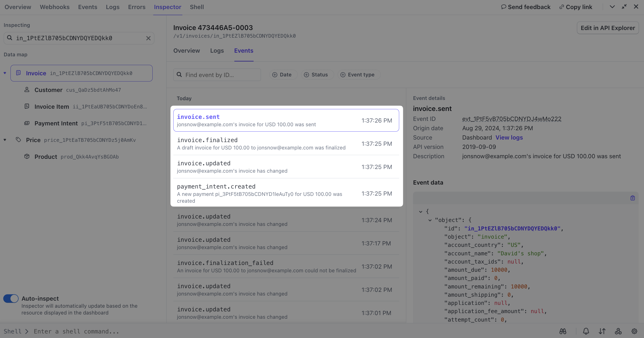Click the binoculars icon in bottom bar
Viewport: 644px width, 338px height.
[563, 331]
